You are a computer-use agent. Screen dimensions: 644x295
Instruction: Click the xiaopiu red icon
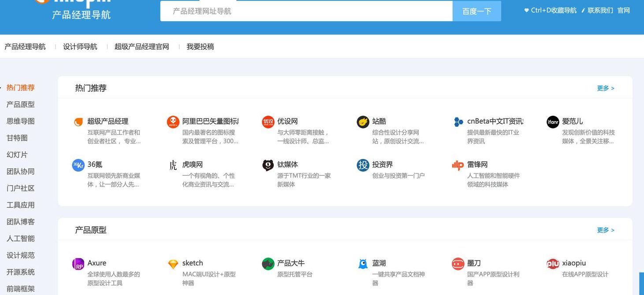point(553,264)
